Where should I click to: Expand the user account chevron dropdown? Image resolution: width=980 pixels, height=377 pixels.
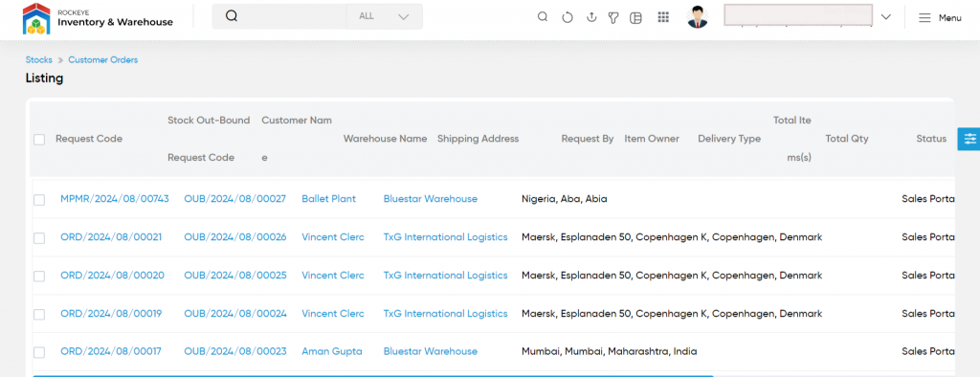coord(885,17)
